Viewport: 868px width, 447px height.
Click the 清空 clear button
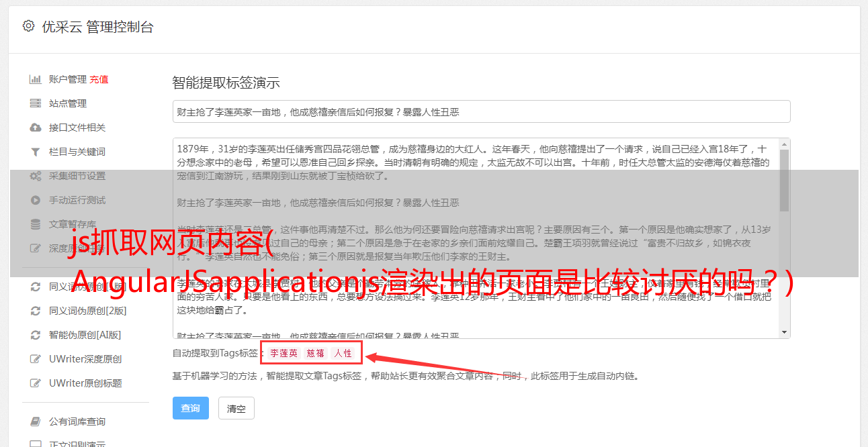[236, 408]
